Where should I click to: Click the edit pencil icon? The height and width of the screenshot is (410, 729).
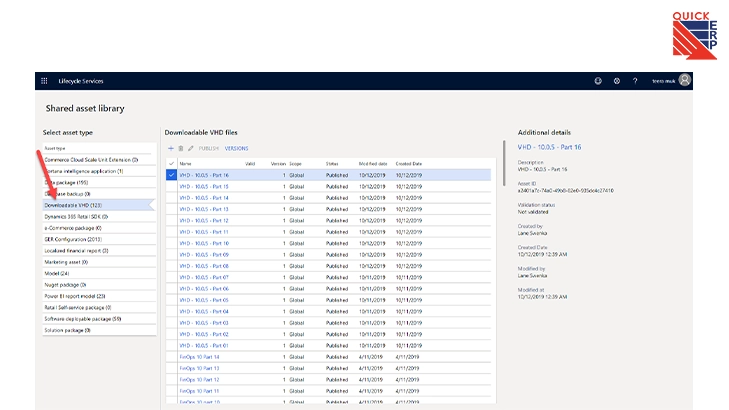pos(191,148)
